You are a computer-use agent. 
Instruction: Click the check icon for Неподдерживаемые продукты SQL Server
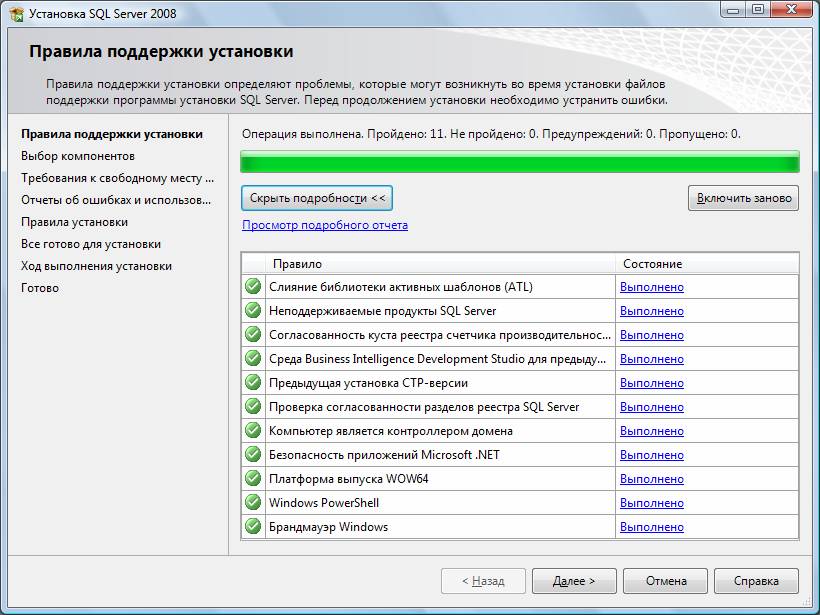253,311
